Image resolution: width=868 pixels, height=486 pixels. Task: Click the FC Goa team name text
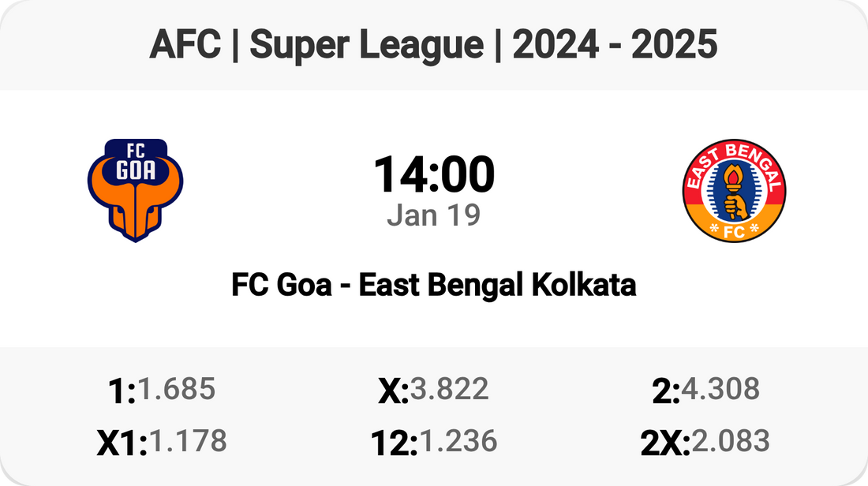pyautogui.click(x=281, y=285)
